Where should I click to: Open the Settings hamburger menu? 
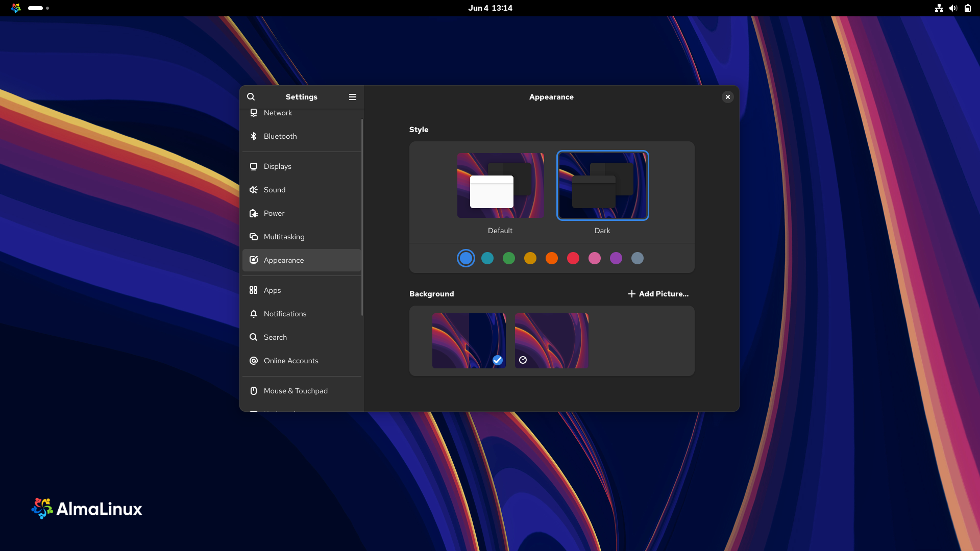(352, 97)
